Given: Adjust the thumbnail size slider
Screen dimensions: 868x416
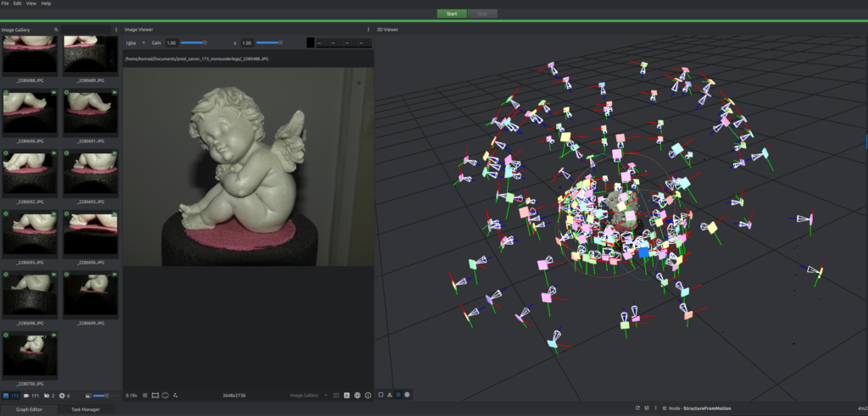Looking at the screenshot, I should (x=104, y=396).
